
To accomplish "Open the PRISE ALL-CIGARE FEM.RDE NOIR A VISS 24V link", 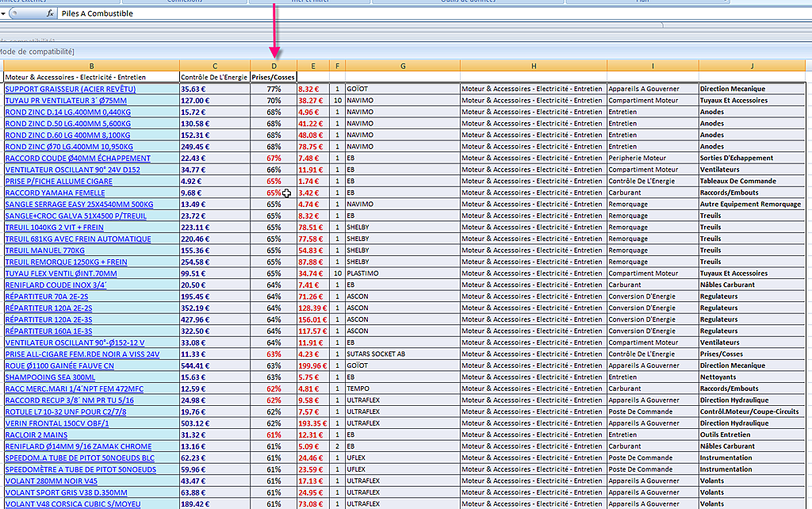I will click(82, 354).
